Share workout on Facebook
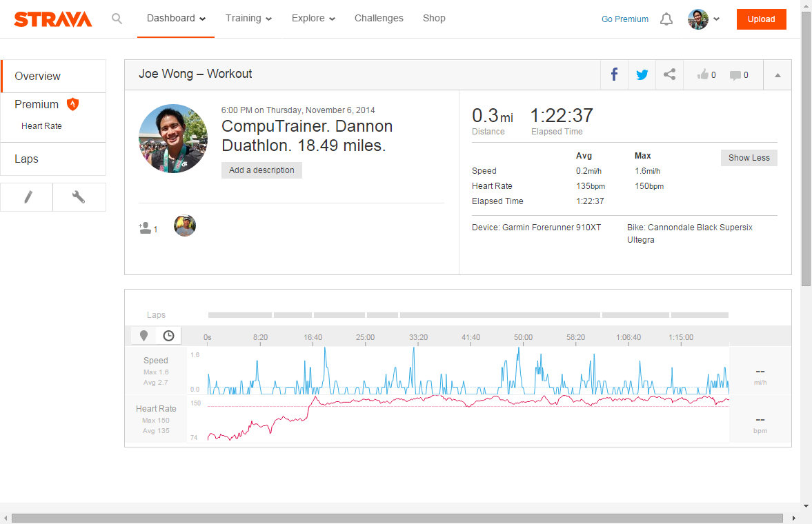Viewport: 812px width, 524px height. pyautogui.click(x=613, y=75)
